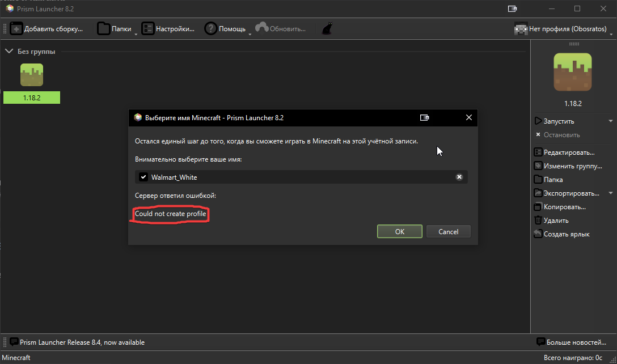The image size is (617, 364).
Task: Cancel the profile name dialog
Action: point(448,231)
